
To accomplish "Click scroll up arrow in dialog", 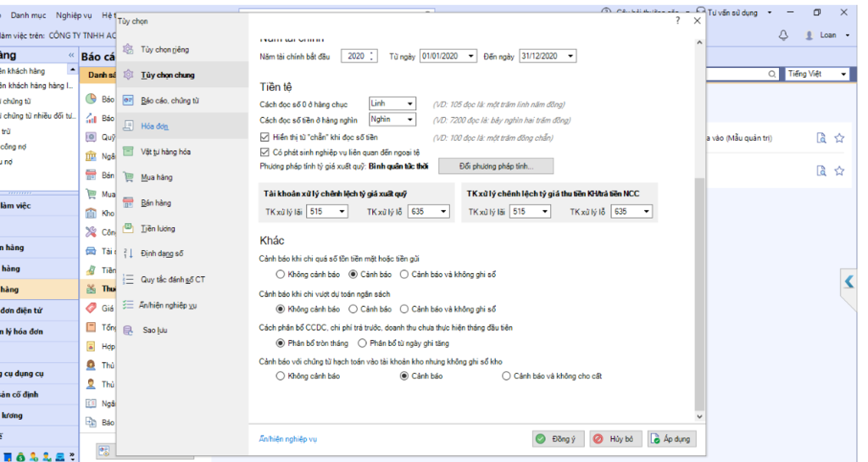I will point(699,42).
